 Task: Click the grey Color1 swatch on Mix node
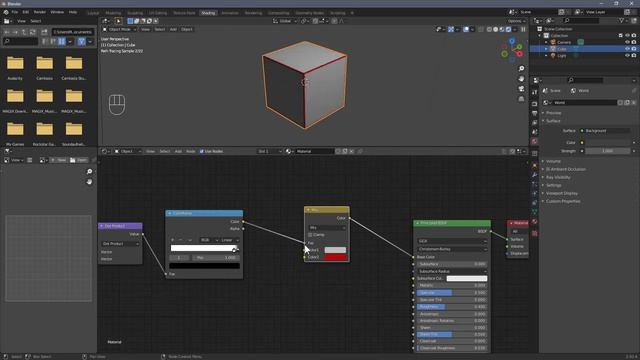335,250
